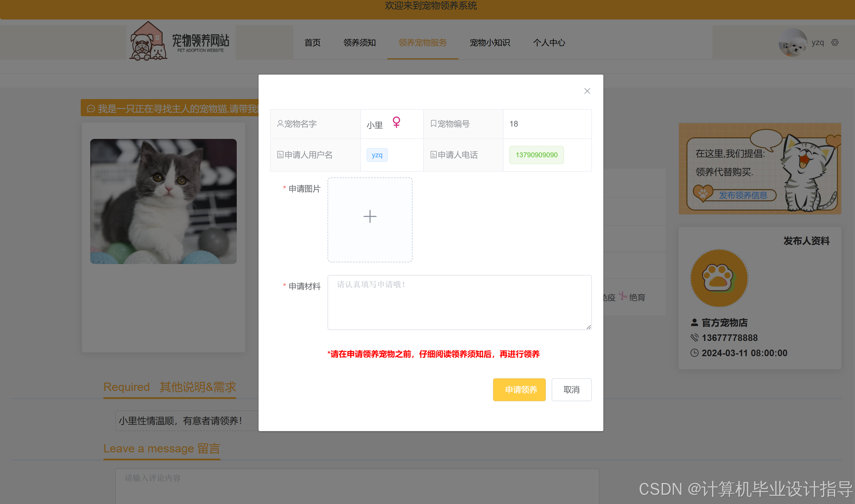Click the Required 其他说明&需求 heading
The image size is (855, 504).
(x=170, y=387)
